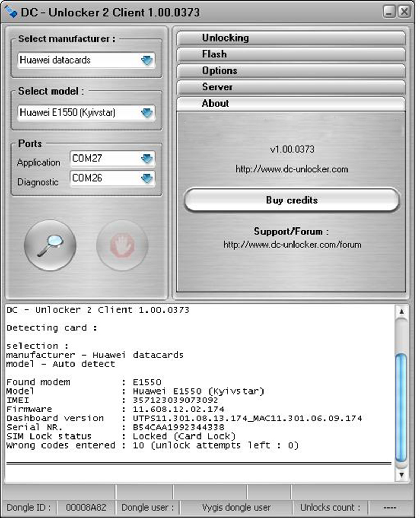The width and height of the screenshot is (420, 518).
Task: Open the Unlocking section tab
Action: point(291,38)
